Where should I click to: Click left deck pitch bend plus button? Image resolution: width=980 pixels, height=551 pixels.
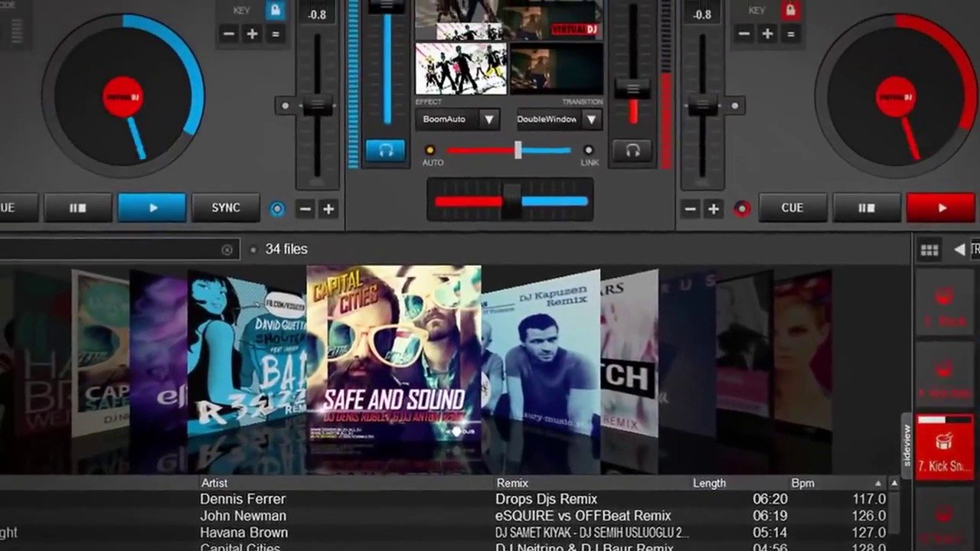(328, 208)
